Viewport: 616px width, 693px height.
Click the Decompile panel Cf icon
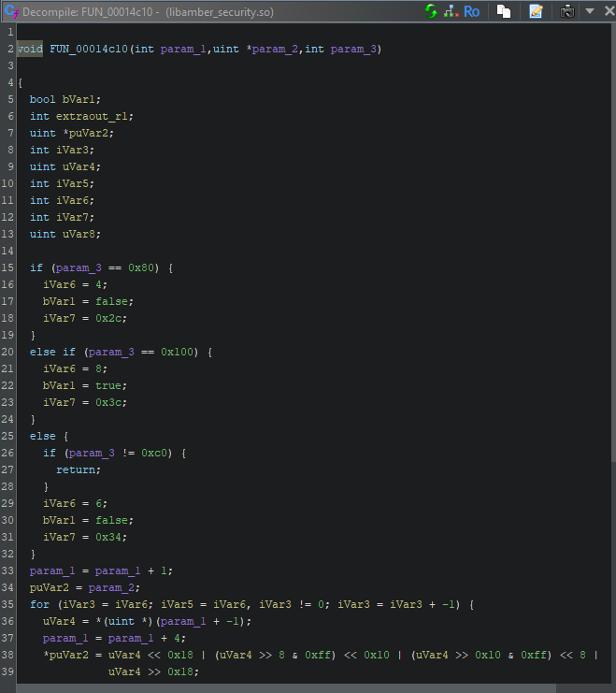pyautogui.click(x=11, y=11)
